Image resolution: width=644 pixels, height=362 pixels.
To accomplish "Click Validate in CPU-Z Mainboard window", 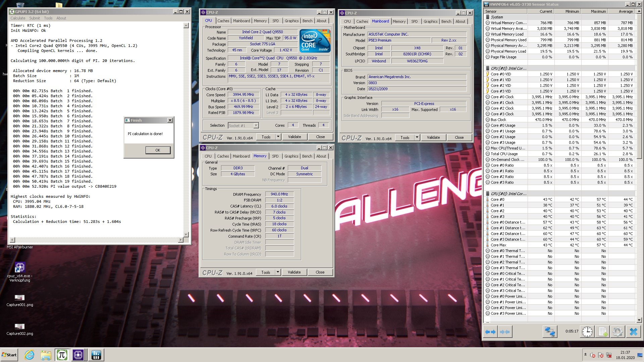I will pos(433,137).
